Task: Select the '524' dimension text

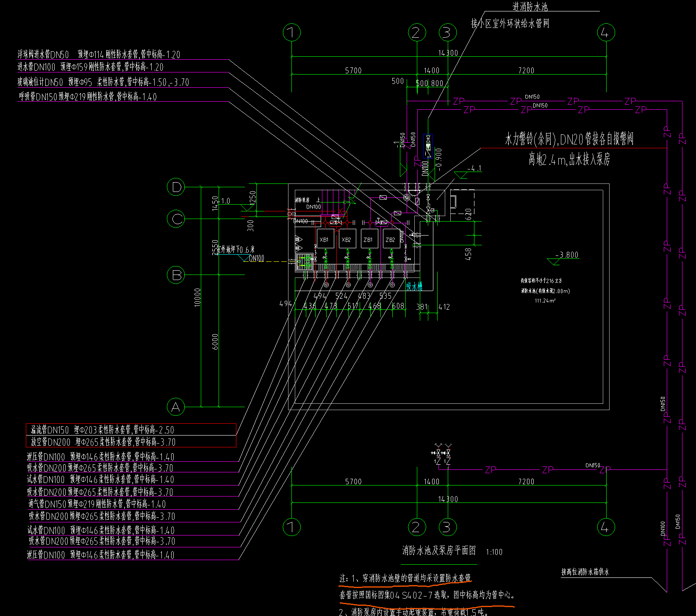Action: [x=341, y=296]
